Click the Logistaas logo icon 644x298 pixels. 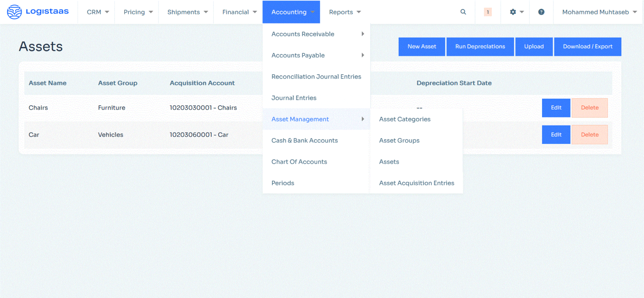coord(14,12)
